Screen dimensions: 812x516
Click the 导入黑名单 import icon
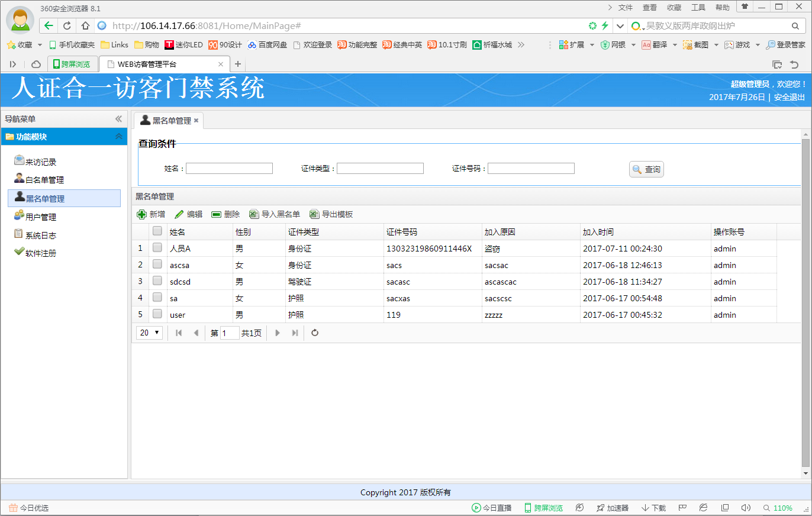(254, 214)
